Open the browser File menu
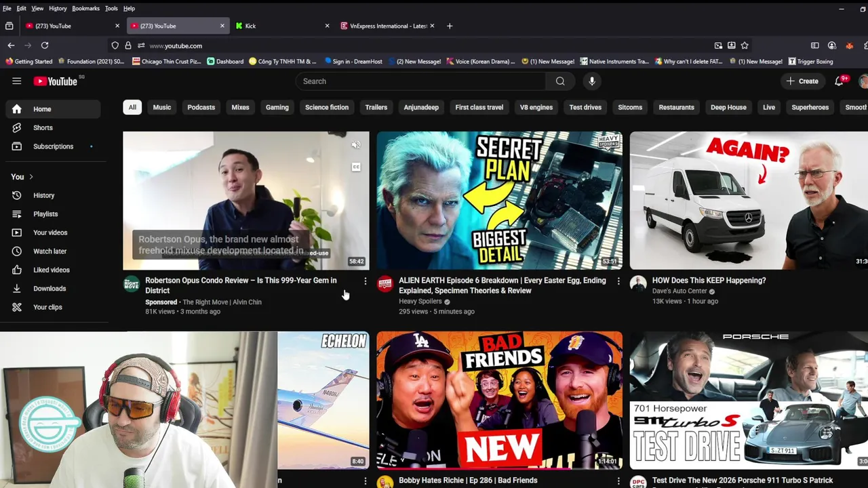The image size is (868, 488). click(7, 8)
